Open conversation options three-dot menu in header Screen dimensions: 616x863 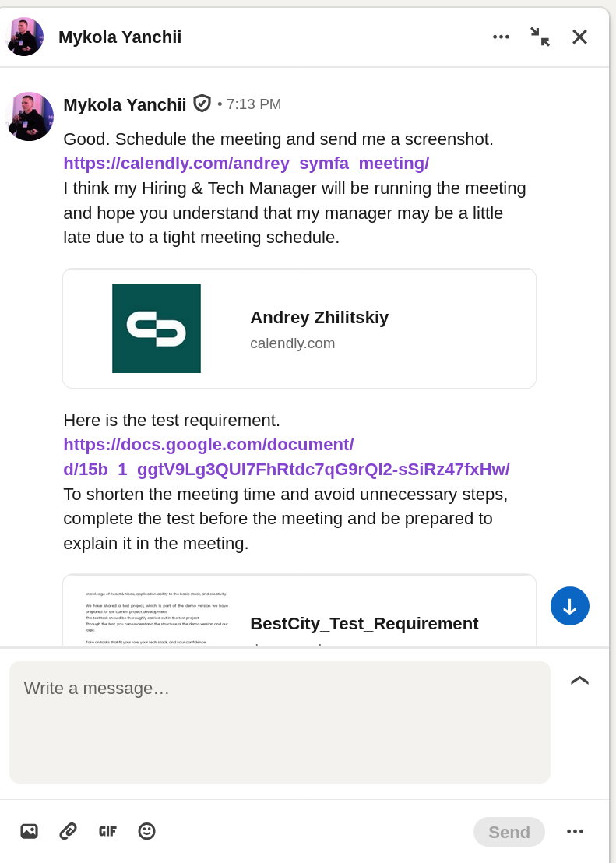coord(501,37)
